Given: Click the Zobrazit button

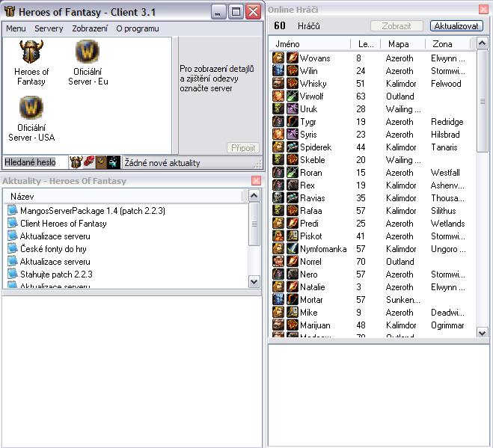Looking at the screenshot, I should [396, 25].
